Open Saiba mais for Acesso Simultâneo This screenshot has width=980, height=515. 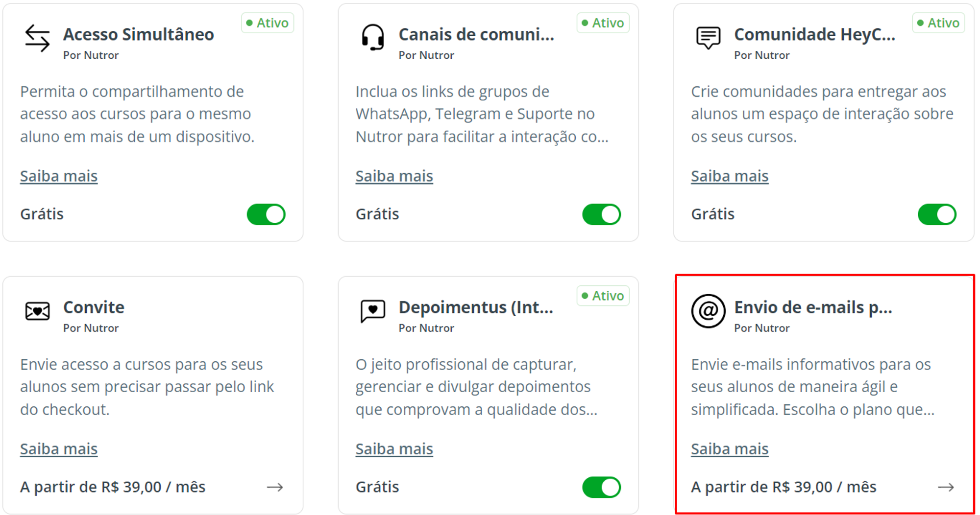pyautogui.click(x=59, y=176)
